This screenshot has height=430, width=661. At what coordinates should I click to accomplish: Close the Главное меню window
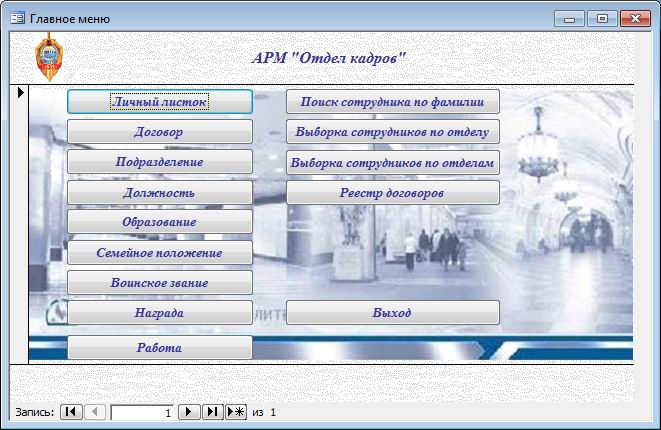pyautogui.click(x=635, y=19)
